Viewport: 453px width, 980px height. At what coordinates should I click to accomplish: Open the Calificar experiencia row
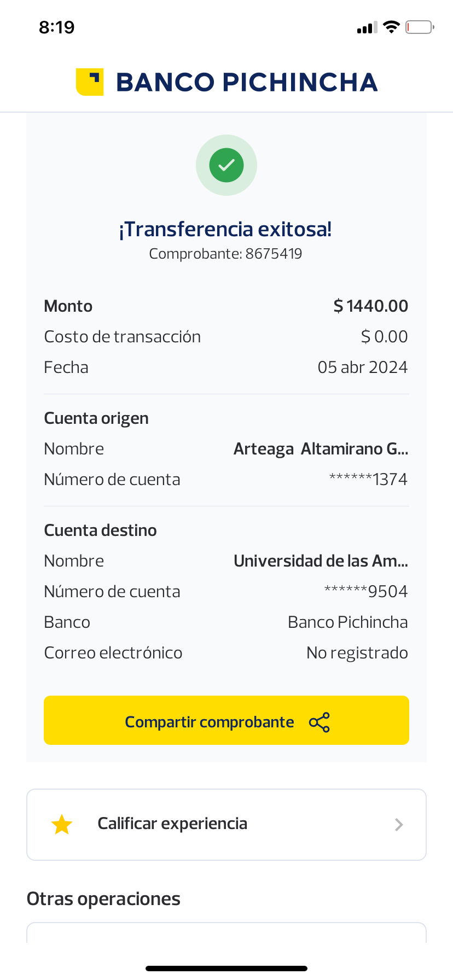click(x=226, y=824)
